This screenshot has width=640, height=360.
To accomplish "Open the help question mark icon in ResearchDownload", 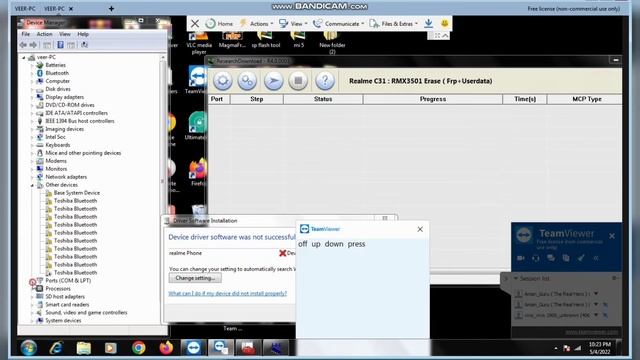I will point(325,81).
